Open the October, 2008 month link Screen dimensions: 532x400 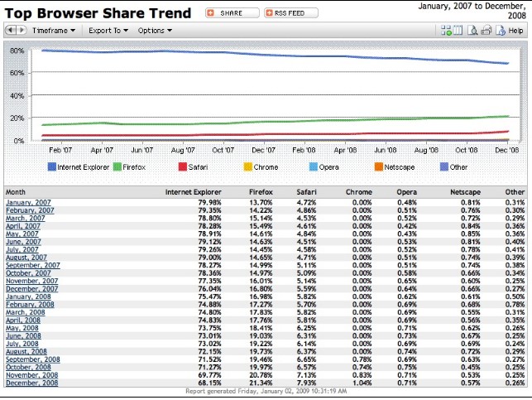point(28,367)
